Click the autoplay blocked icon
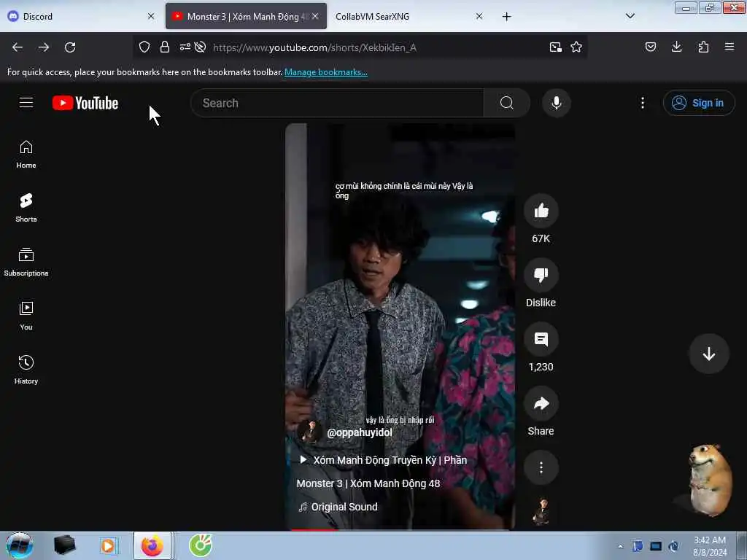 [x=200, y=47]
